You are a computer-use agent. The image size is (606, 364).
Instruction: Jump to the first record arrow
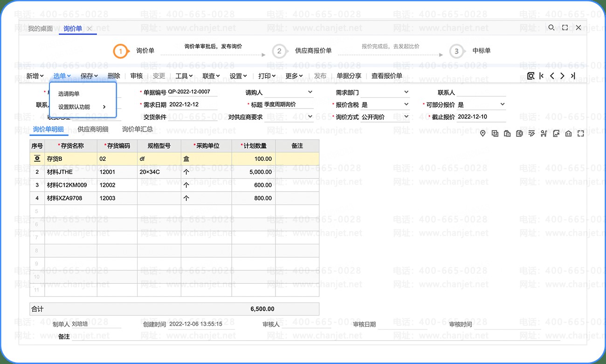[541, 76]
